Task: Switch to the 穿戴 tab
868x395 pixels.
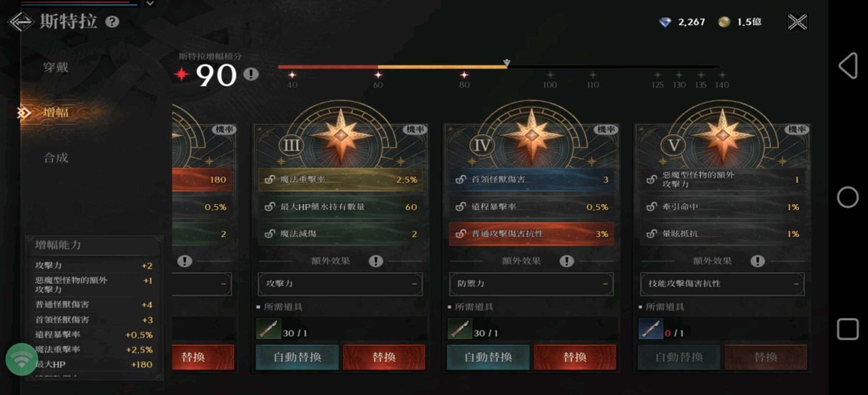Action: tap(56, 67)
